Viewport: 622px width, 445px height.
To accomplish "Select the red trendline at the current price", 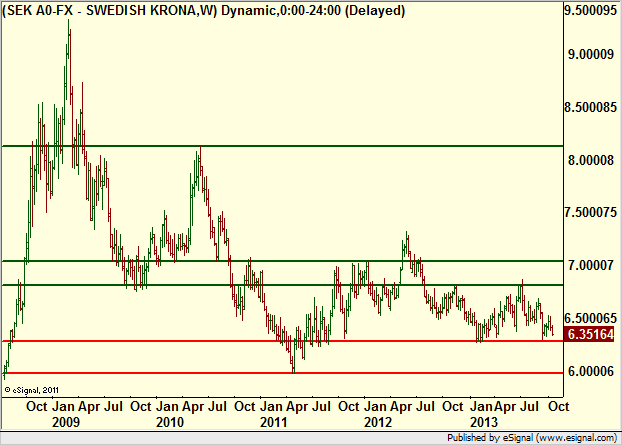I will [x=282, y=341].
